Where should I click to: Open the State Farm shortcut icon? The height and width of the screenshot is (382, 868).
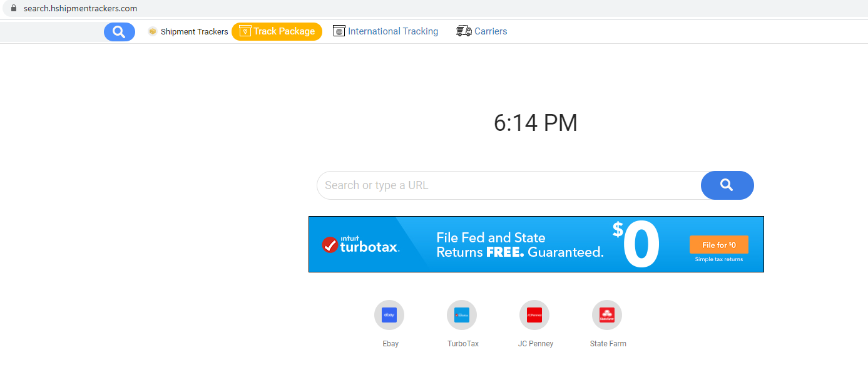(x=607, y=315)
